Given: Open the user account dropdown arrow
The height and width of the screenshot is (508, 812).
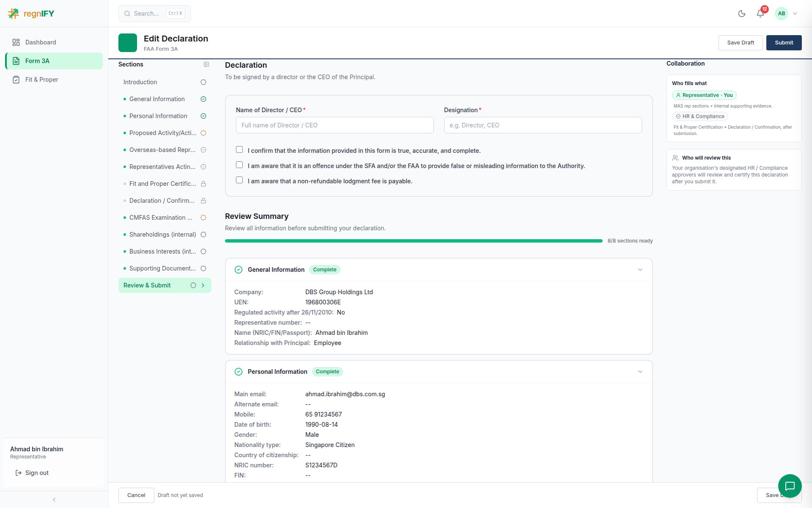Looking at the screenshot, I should coord(795,14).
